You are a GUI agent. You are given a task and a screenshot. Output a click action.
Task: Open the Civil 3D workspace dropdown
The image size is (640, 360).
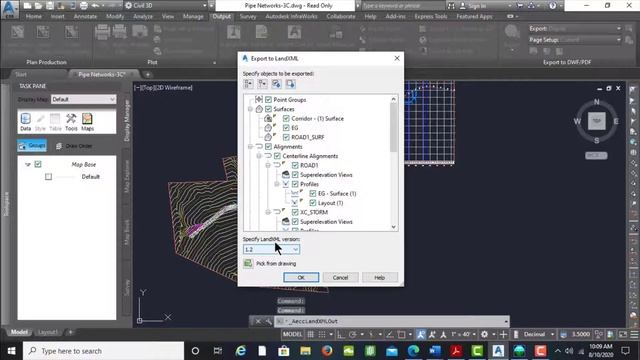pyautogui.click(x=166, y=6)
